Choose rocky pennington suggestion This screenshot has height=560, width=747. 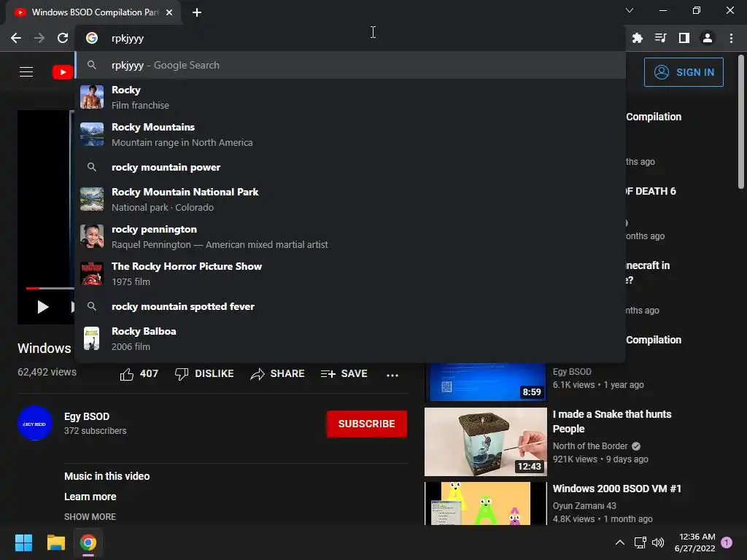coord(350,236)
